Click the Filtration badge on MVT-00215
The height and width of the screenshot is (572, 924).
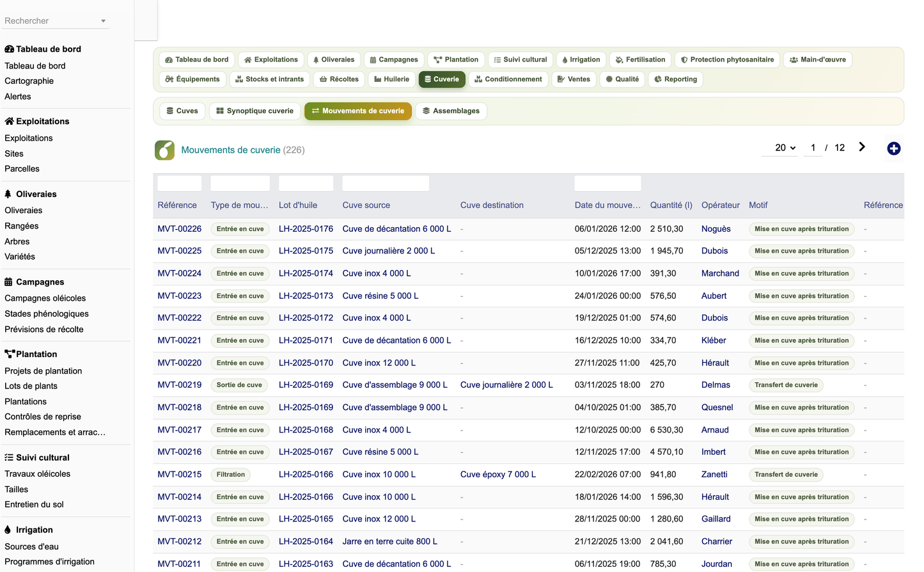coord(231,475)
